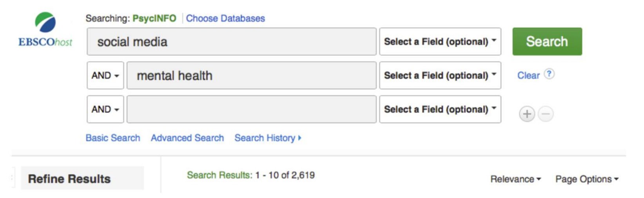This screenshot has width=644, height=198.
Task: Click the search help question mark icon
Action: tap(549, 74)
